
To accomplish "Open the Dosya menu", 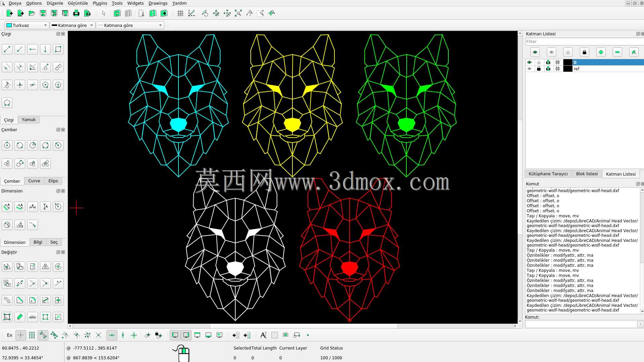I will 15,3.
